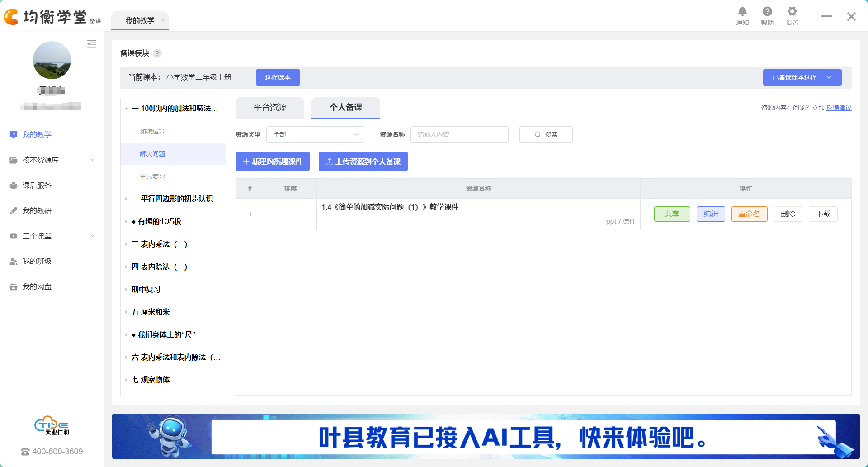The image size is (868, 467).
Task: Open the 资源类型 dropdown
Action: click(x=315, y=134)
